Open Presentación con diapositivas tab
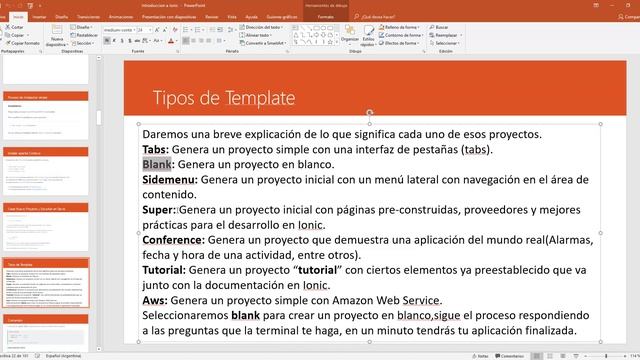The width and height of the screenshot is (640, 360). pyautogui.click(x=169, y=17)
